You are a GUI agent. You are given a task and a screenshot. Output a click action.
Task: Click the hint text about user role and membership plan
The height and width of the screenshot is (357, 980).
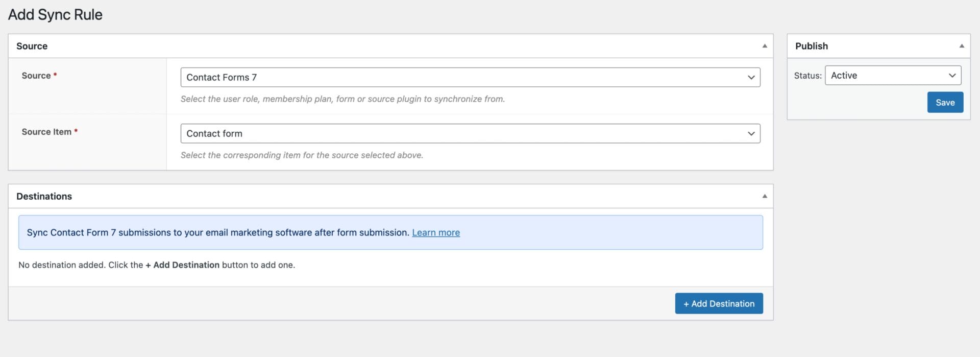(x=342, y=99)
